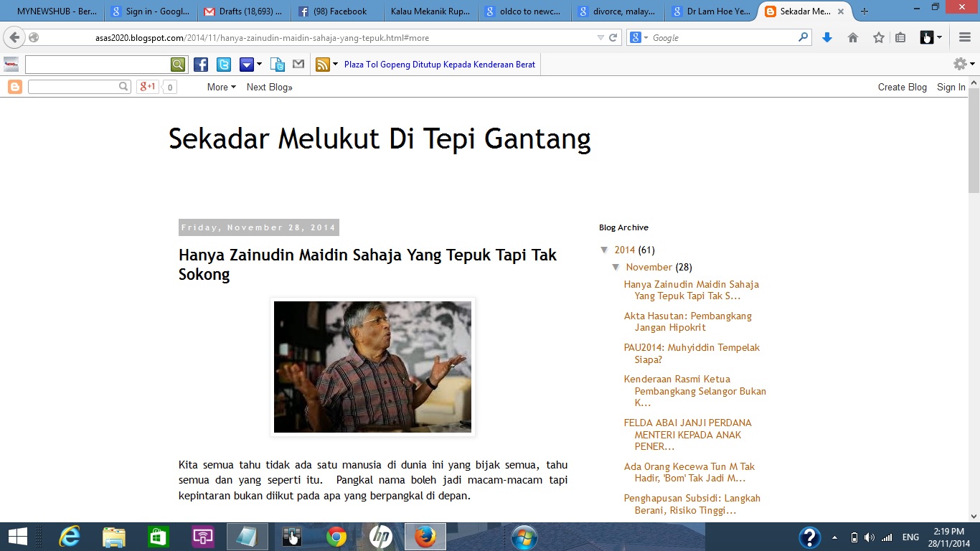Collapse the November archive month
The height and width of the screenshot is (551, 980).
tap(616, 267)
